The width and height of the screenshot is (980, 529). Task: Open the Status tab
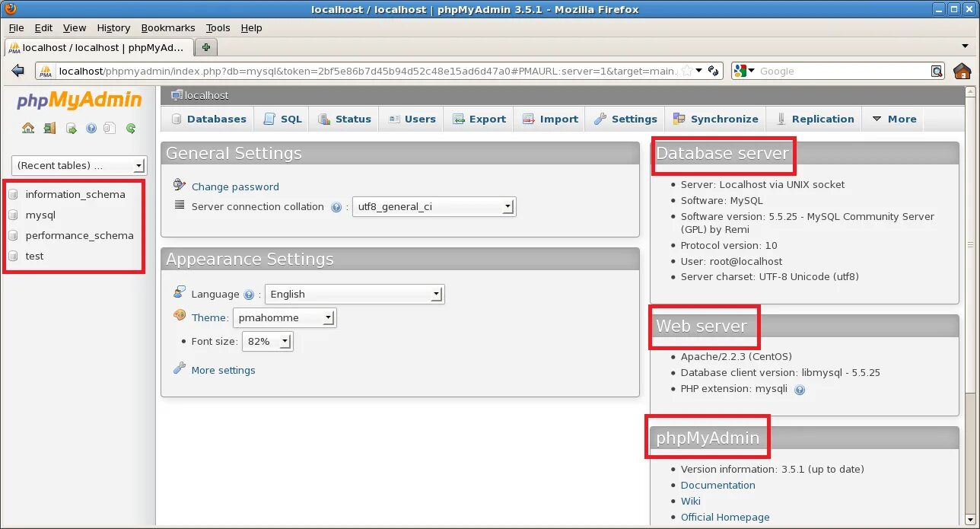pos(345,119)
